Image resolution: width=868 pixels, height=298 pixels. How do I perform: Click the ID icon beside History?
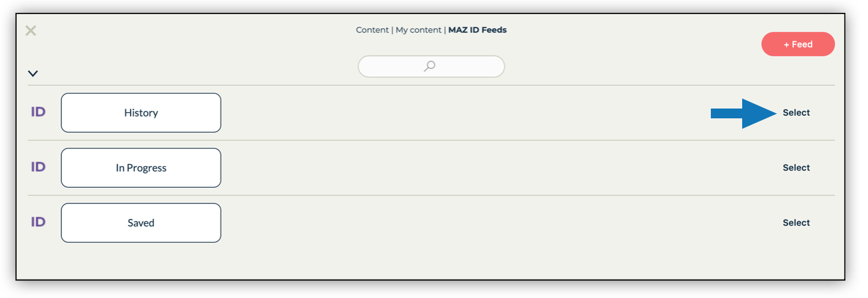[38, 112]
